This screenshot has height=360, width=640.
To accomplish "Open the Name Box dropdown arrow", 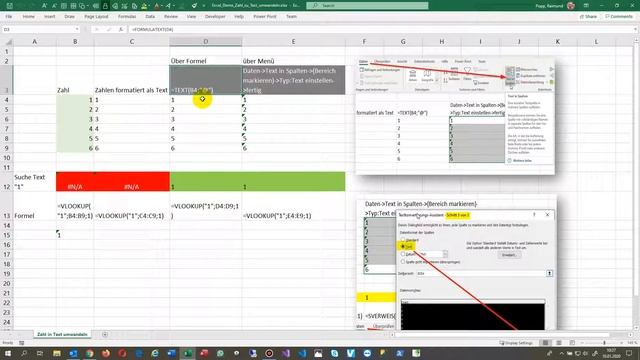I will click(x=77, y=29).
